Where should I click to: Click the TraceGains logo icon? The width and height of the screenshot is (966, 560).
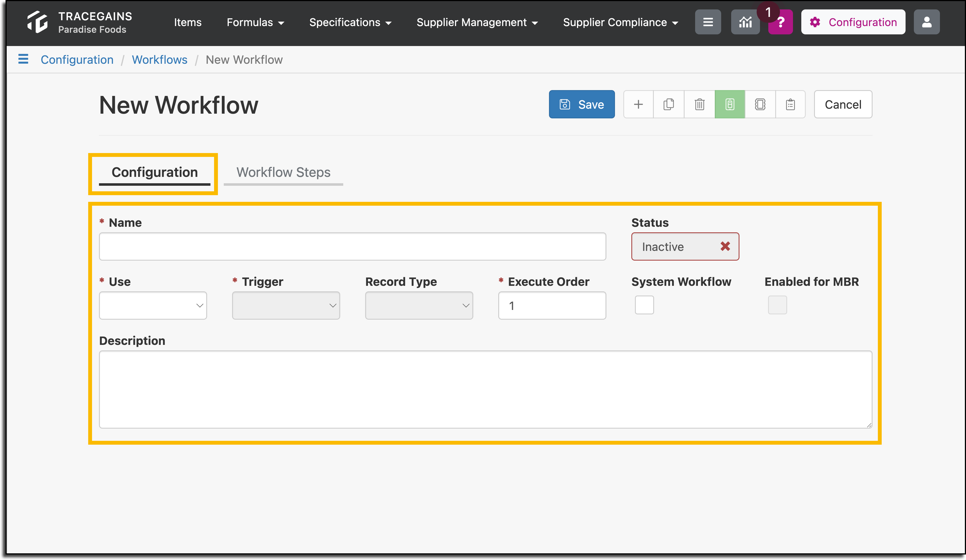tap(37, 22)
